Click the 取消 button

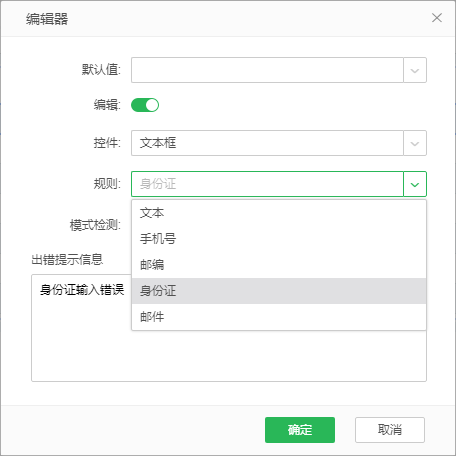(390, 430)
